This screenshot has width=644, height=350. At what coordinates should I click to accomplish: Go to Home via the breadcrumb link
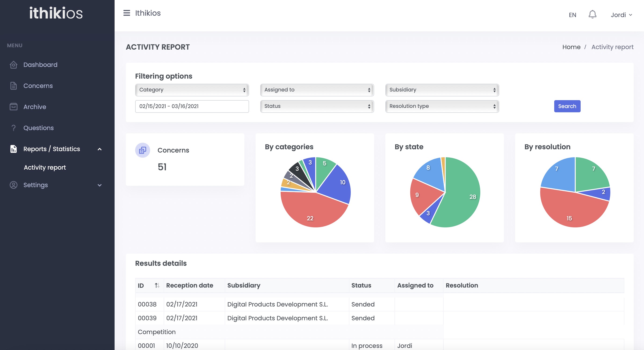572,47
